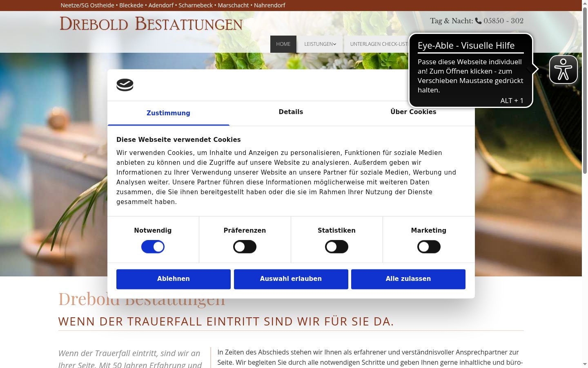Click the heading 'Diese Webseite verwendet Cookies'
Screen dimensions: 588x368
click(x=178, y=140)
